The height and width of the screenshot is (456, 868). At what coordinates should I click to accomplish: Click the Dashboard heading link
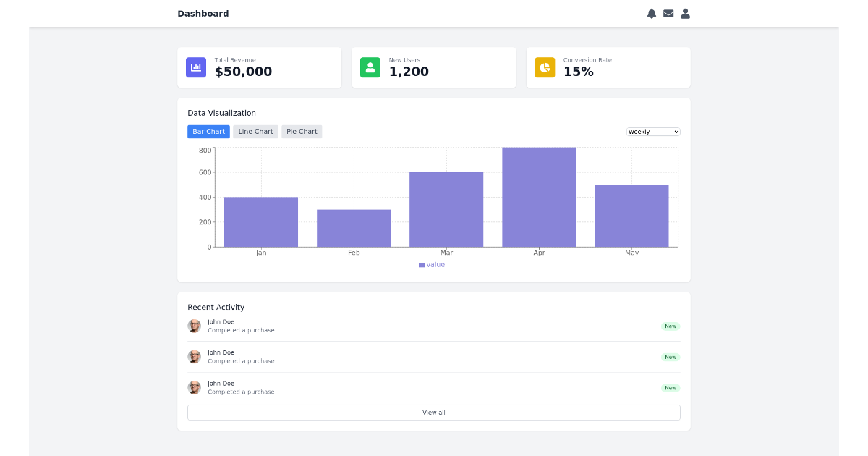pyautogui.click(x=203, y=13)
